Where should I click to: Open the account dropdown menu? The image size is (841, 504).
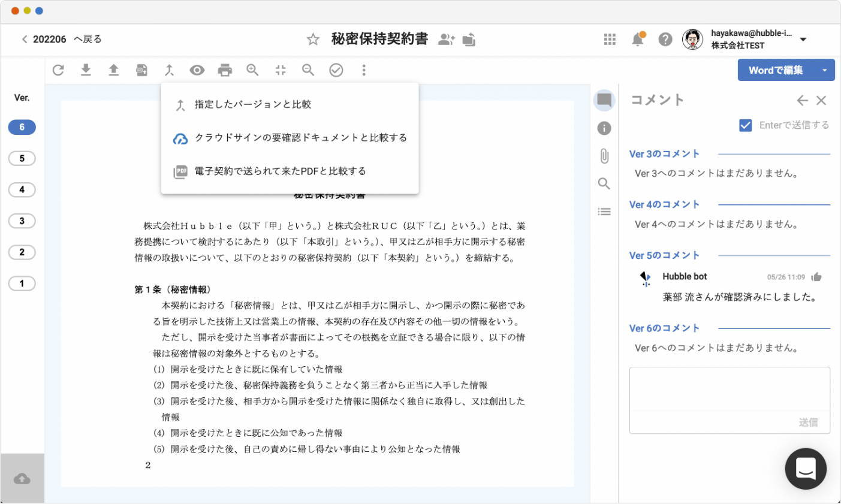(803, 40)
